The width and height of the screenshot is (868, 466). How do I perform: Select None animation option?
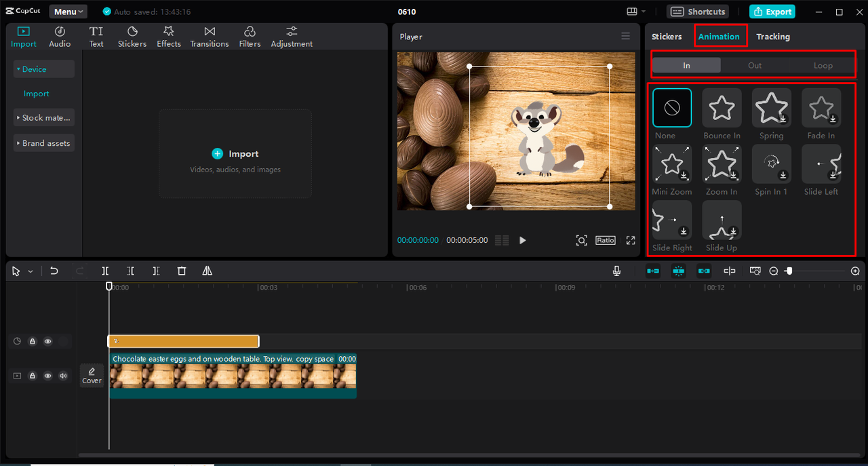(672, 108)
